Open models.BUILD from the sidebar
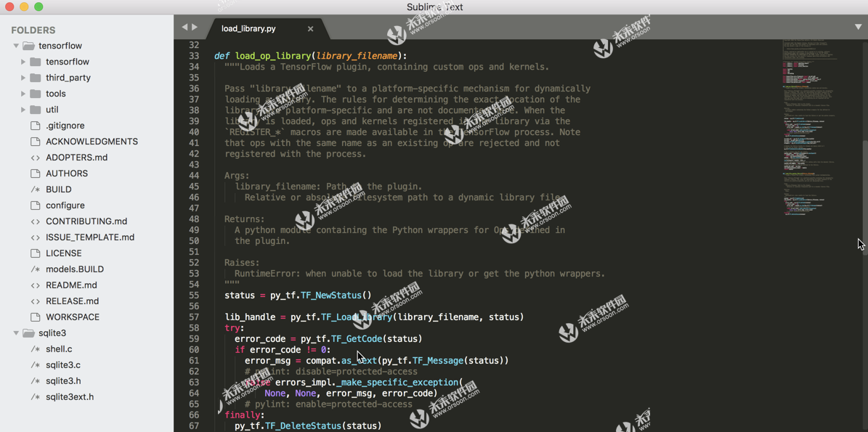Viewport: 868px width, 432px height. tap(75, 269)
